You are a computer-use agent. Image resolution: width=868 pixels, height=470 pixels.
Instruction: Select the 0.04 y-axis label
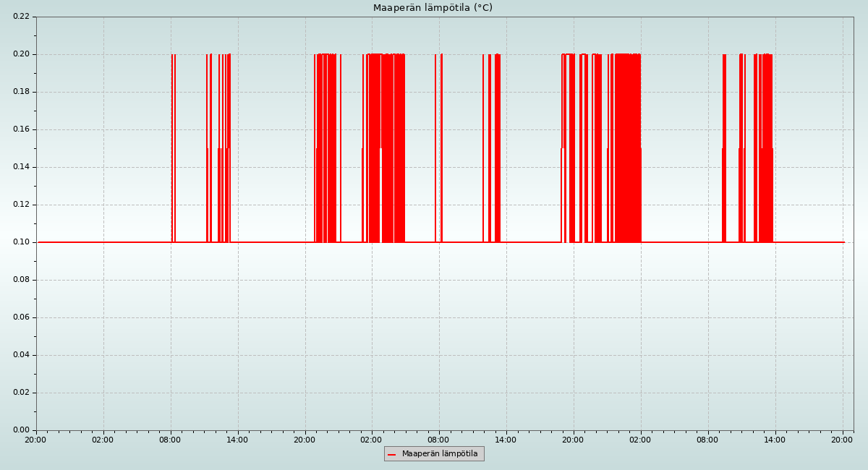tap(21, 355)
